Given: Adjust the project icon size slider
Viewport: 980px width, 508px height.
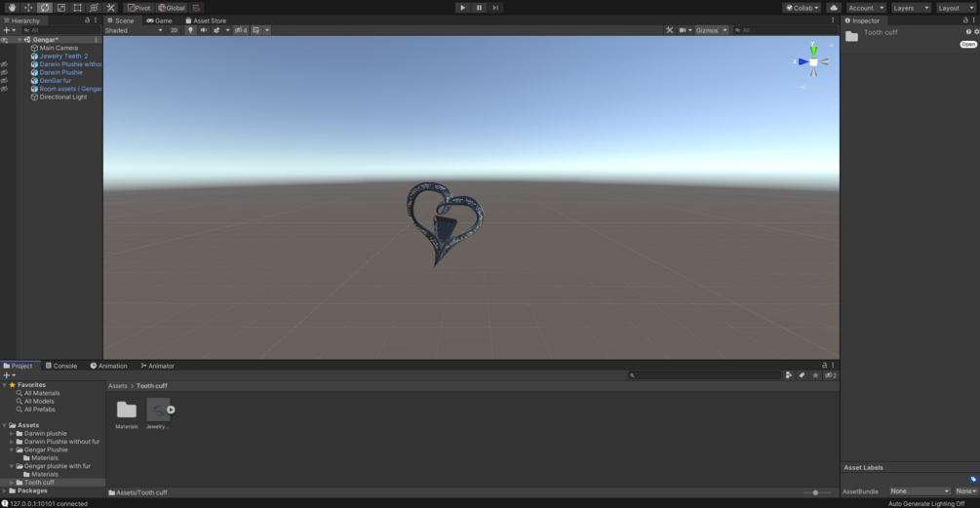Looking at the screenshot, I should click(815, 492).
